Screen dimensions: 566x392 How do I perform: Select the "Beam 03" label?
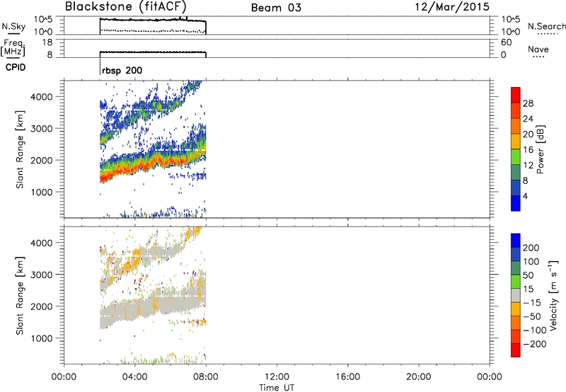pyautogui.click(x=276, y=8)
